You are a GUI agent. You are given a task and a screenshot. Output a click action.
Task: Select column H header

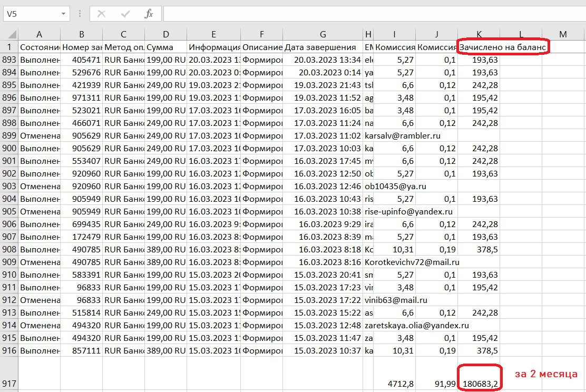[x=368, y=34]
